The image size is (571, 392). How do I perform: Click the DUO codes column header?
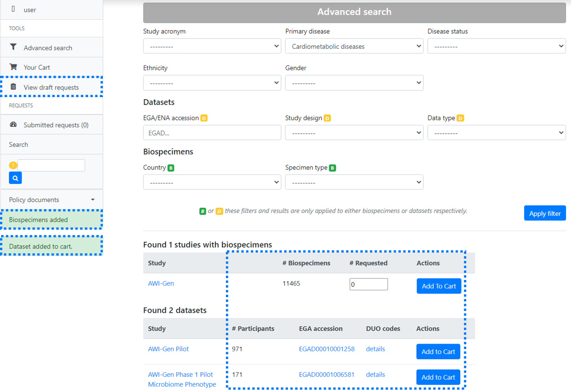point(383,328)
